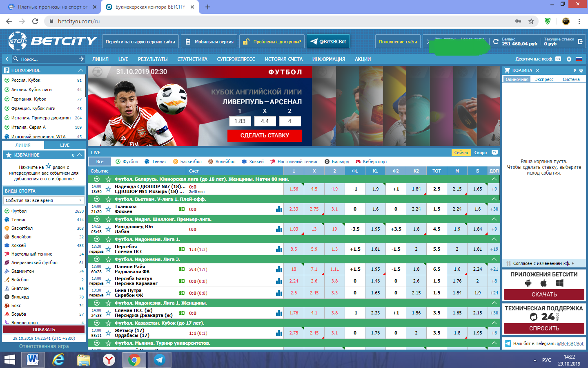588x368 pixels.
Task: Switch basket to Экспресс tab
Action: [x=544, y=79]
